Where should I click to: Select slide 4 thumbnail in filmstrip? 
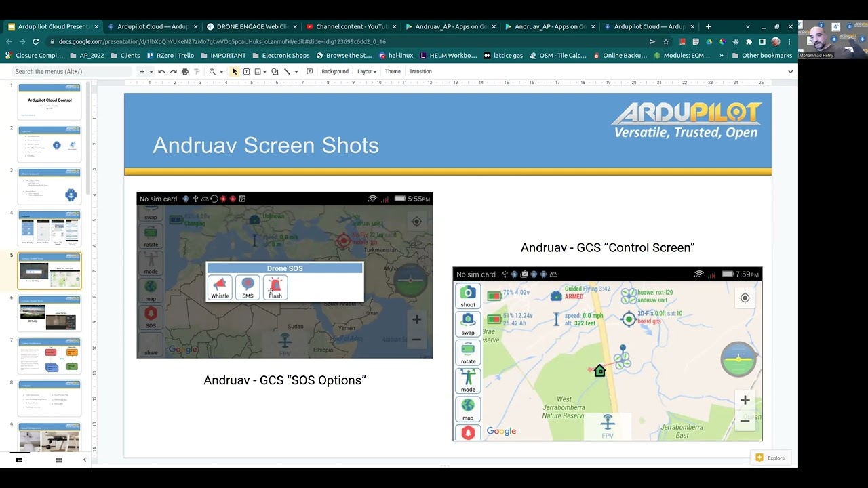point(50,229)
